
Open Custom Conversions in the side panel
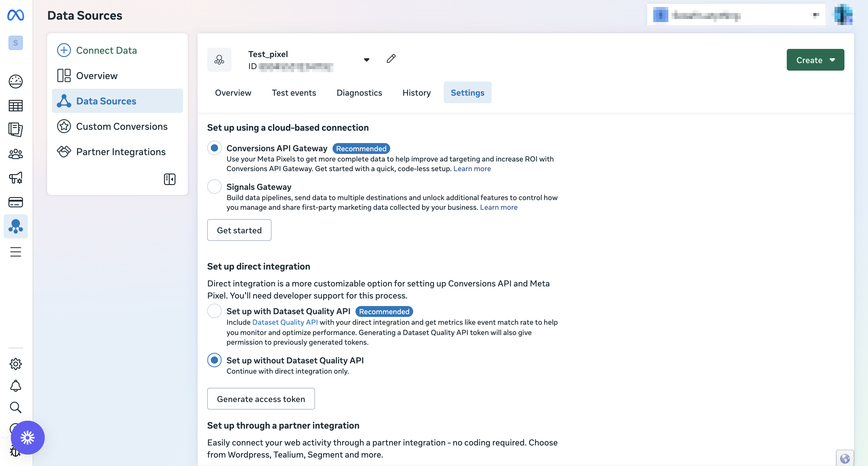pos(122,126)
